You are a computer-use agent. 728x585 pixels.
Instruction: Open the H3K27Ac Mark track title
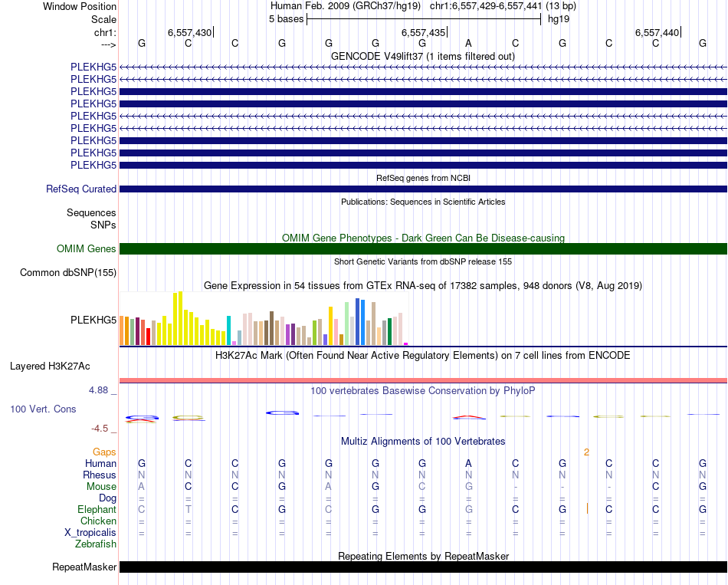click(x=423, y=356)
